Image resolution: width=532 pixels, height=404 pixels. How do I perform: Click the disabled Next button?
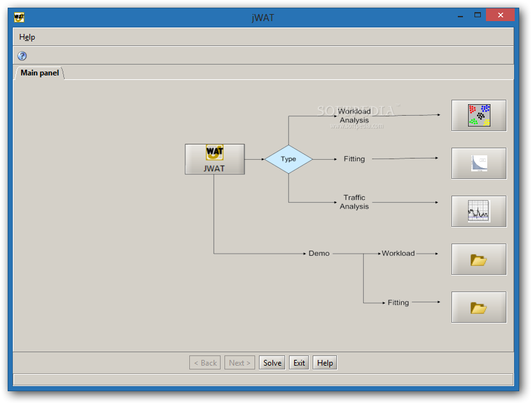pos(240,363)
